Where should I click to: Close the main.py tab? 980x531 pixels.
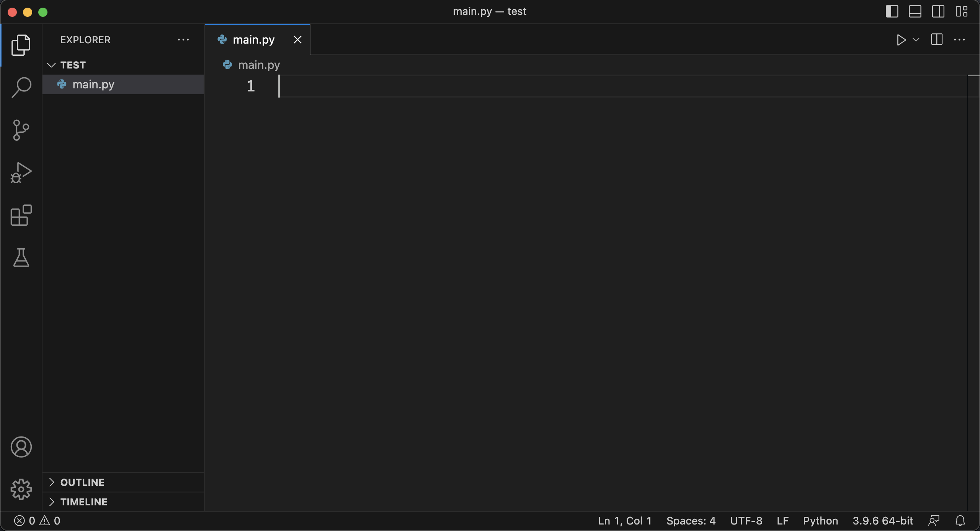[297, 40]
